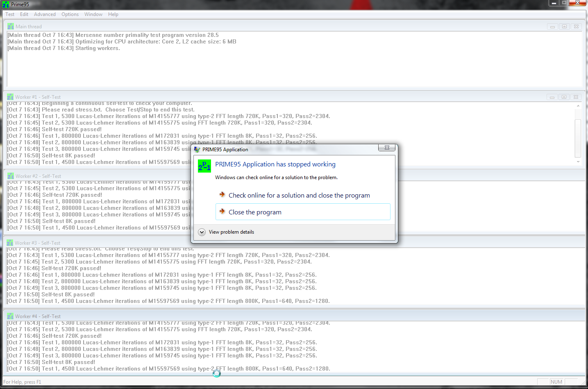Close the Main thread child window
This screenshot has height=389, width=588.
coord(576,27)
